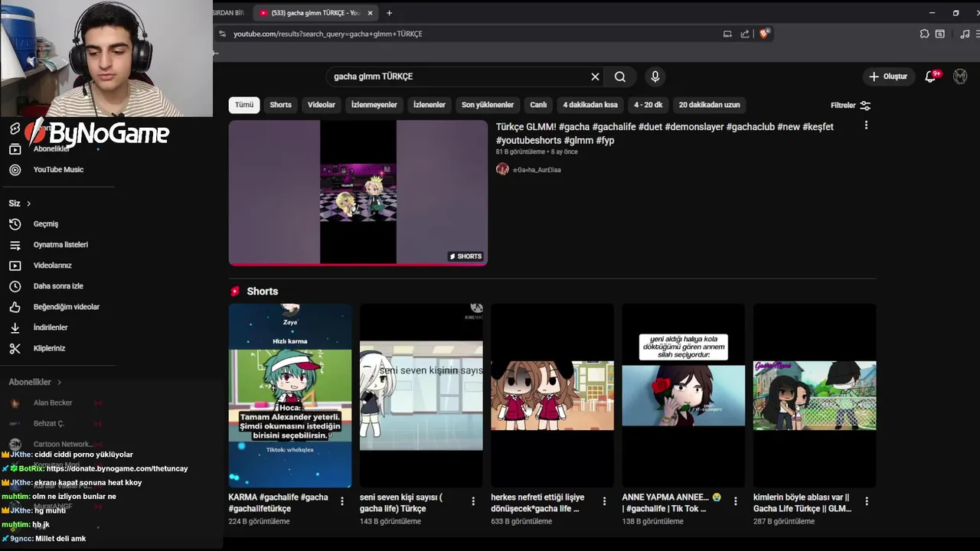
Task: Select the Shorts filter chip
Action: pos(280,105)
